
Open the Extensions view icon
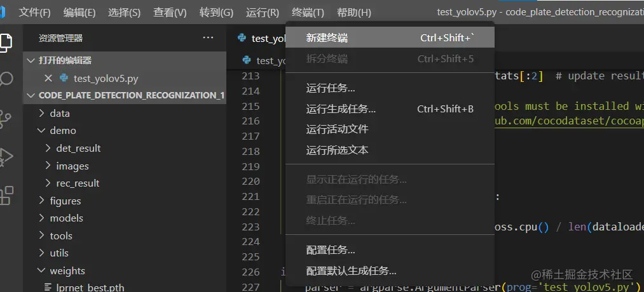coord(6,196)
